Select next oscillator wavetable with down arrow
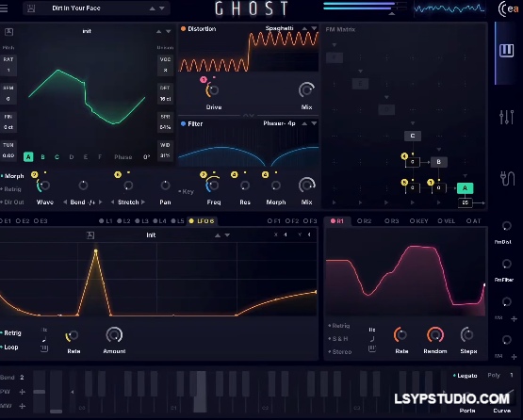The height and width of the screenshot is (420, 523). pos(168,31)
